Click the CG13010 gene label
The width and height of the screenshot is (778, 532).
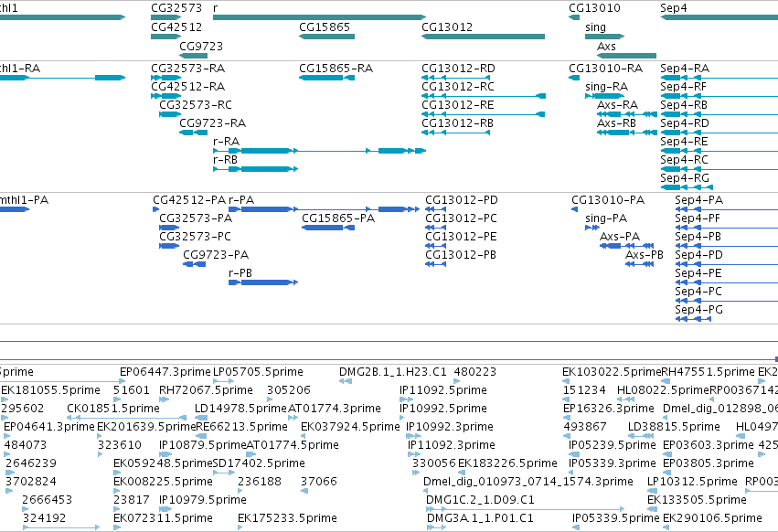594,8
